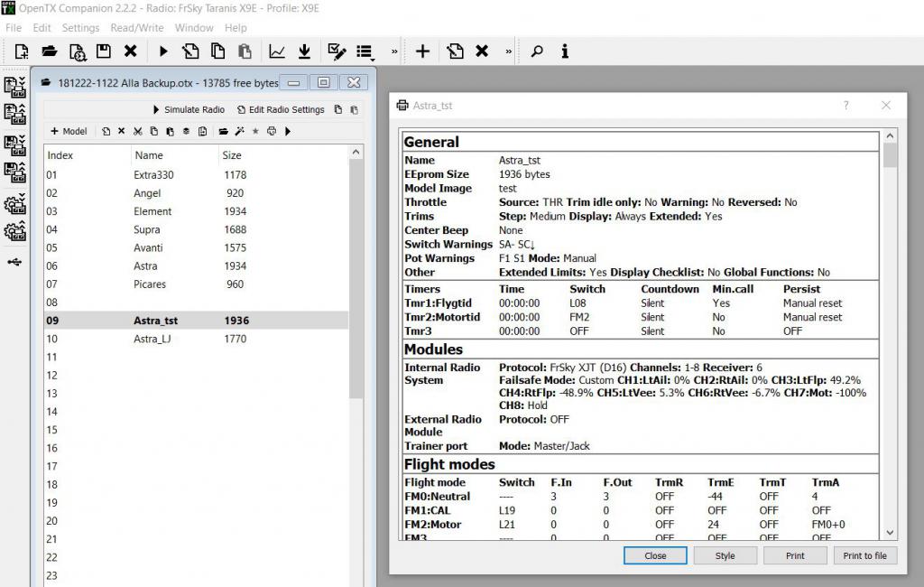
Task: Select the Supra model row
Action: pos(145,229)
